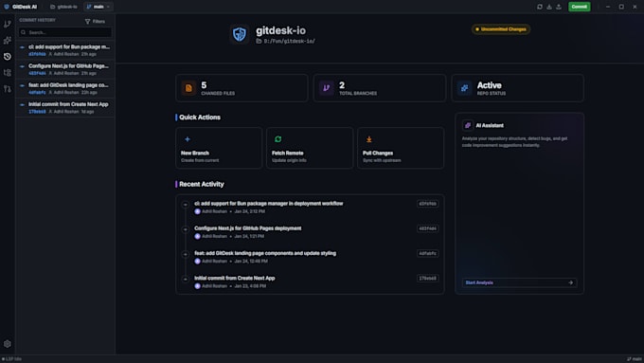Click the orange download icon on Pull Changes

(368, 139)
